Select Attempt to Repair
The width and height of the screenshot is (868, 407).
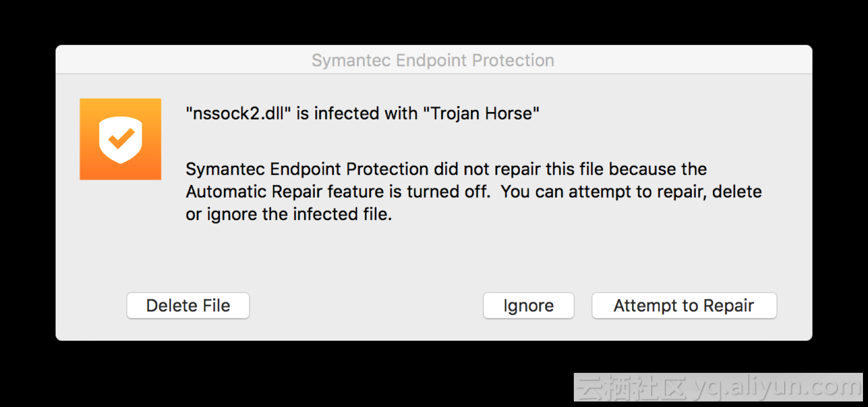684,306
